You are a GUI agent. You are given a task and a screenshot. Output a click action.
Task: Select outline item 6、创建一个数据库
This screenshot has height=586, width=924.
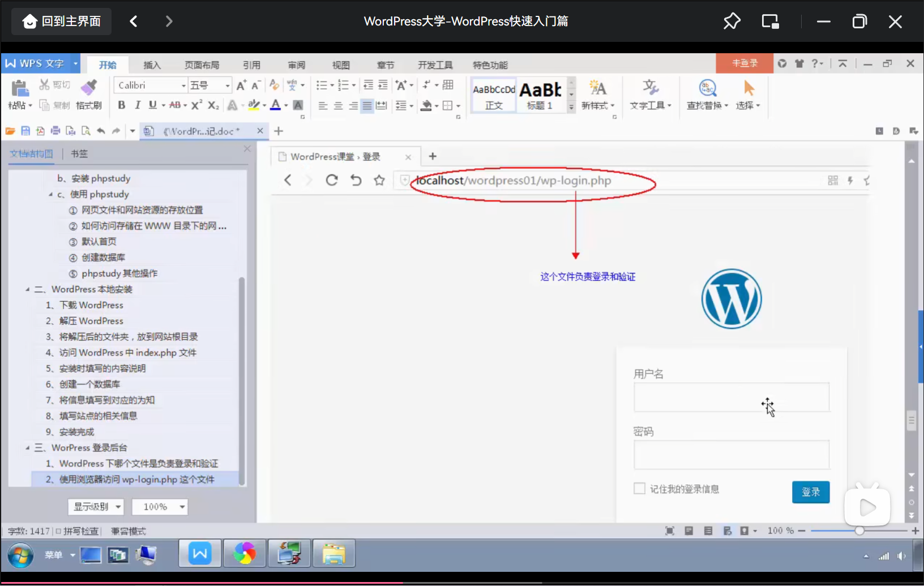[83, 384]
